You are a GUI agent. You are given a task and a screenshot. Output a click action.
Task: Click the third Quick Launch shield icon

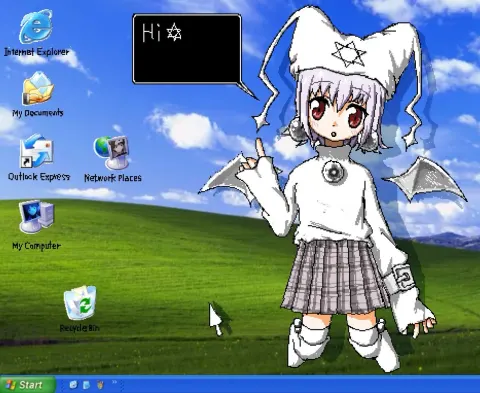pos(100,385)
